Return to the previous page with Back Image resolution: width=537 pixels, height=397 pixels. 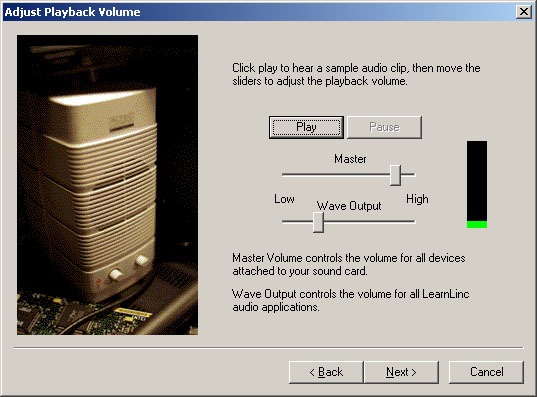[x=326, y=372]
